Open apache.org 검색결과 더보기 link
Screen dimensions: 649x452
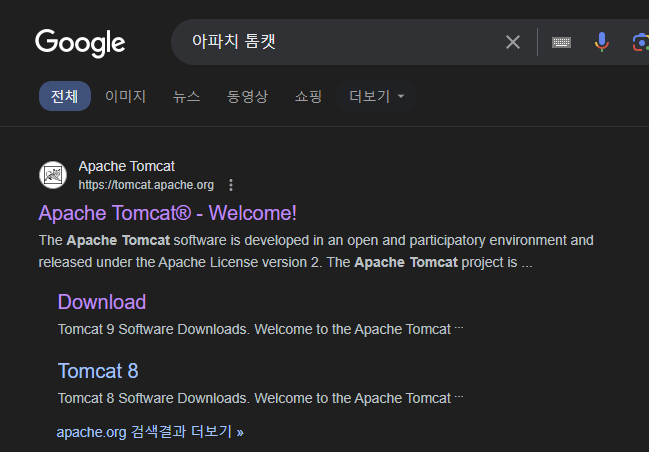150,432
